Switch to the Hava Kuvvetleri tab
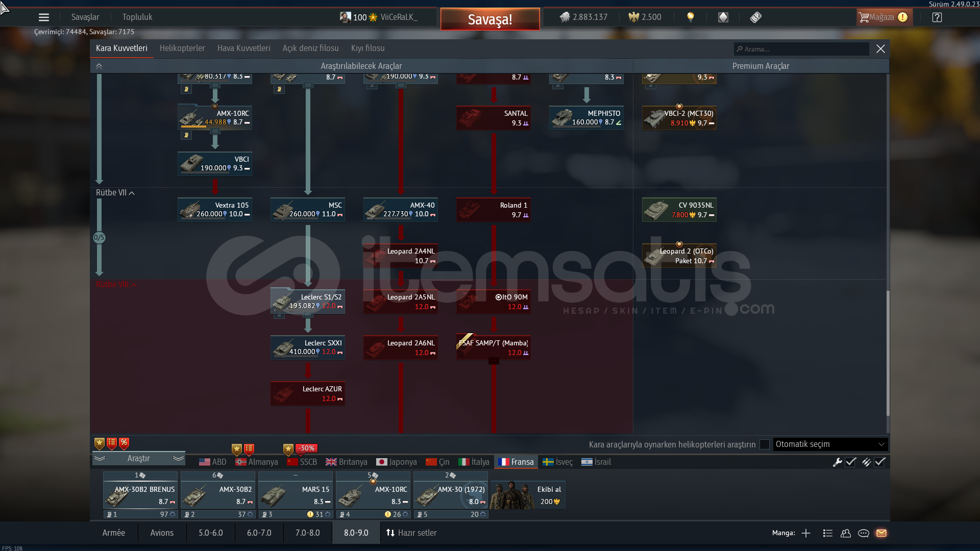 coord(244,48)
